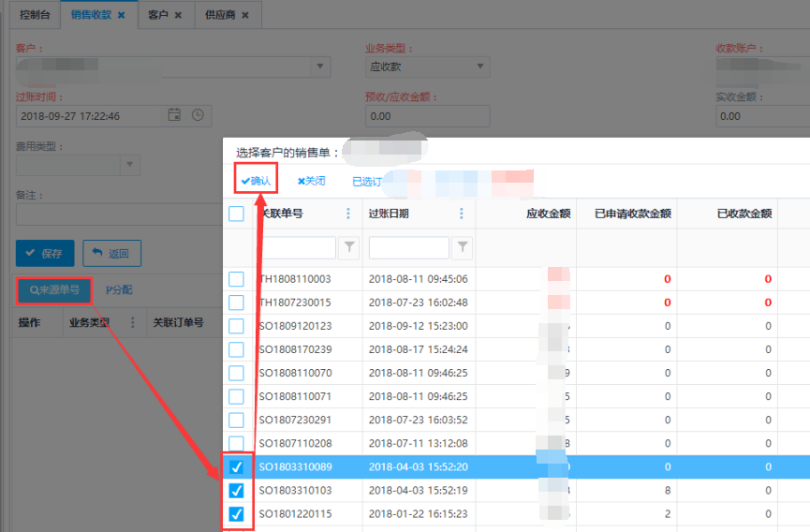Open column menu dots on 业务类型 header
Image resolution: width=810 pixels, height=532 pixels.
tap(132, 322)
